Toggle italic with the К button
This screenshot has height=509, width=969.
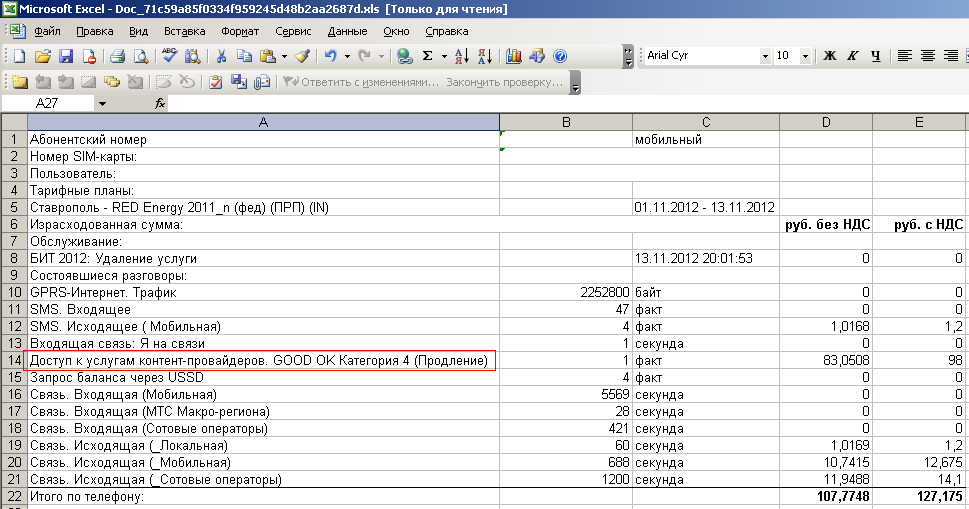[x=853, y=56]
